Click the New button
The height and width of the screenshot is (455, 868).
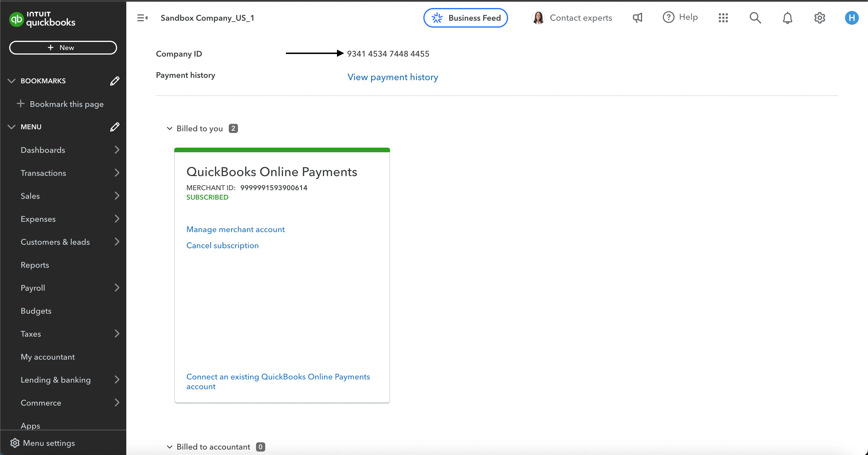coord(63,48)
